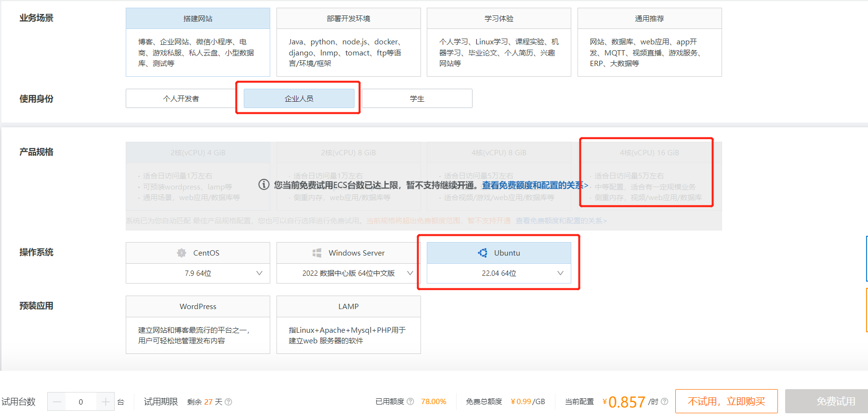Set identity to 学生

417,98
